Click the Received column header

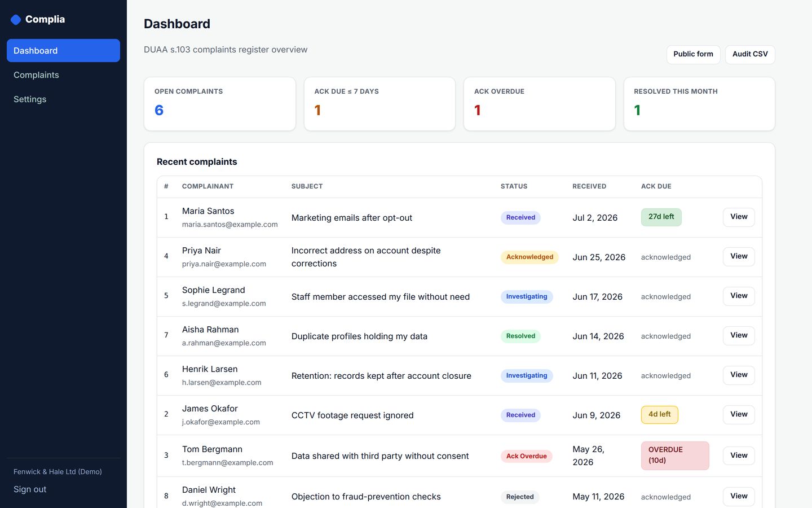point(589,186)
